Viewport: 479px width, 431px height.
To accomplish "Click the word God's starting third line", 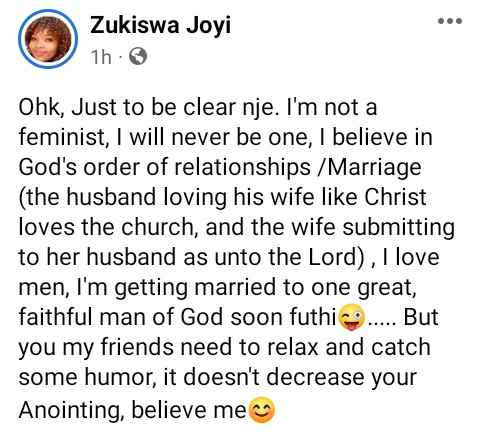I will pyautogui.click(x=47, y=167).
